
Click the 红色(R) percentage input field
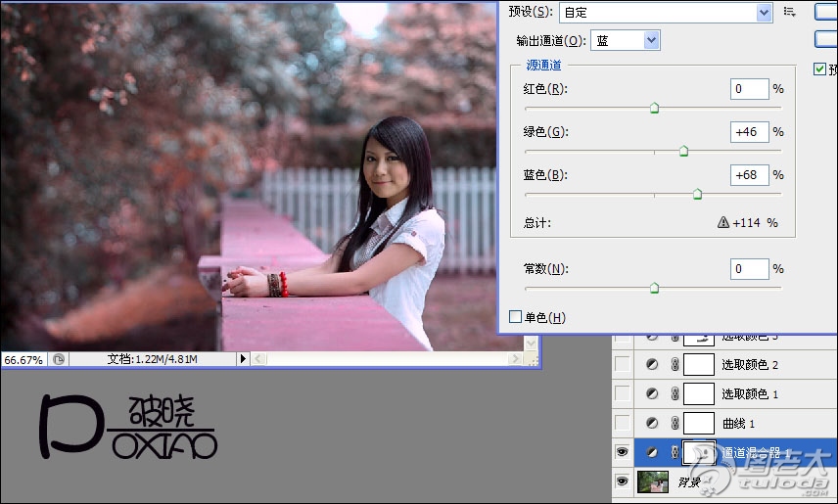(749, 89)
